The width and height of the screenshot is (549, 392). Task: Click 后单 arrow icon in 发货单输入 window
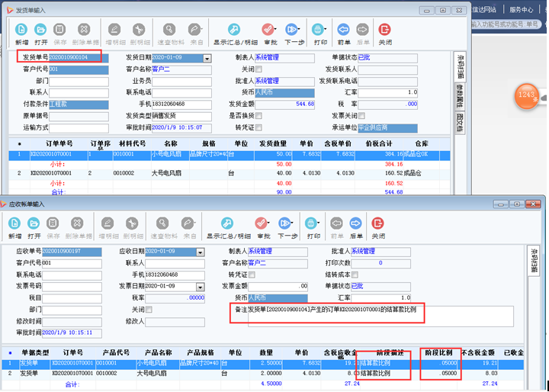point(362,30)
